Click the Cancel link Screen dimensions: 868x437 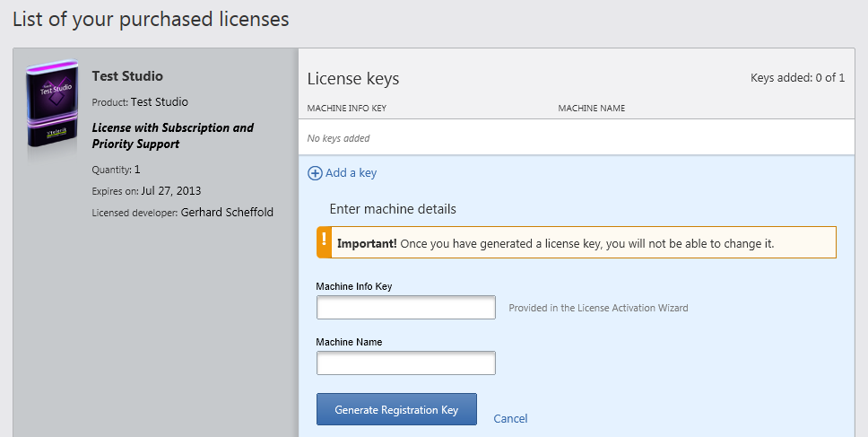510,419
